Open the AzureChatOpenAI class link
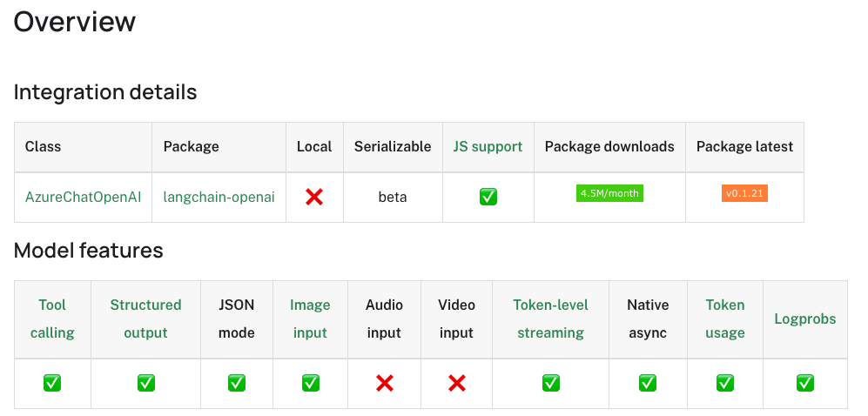The height and width of the screenshot is (416, 868). point(83,197)
